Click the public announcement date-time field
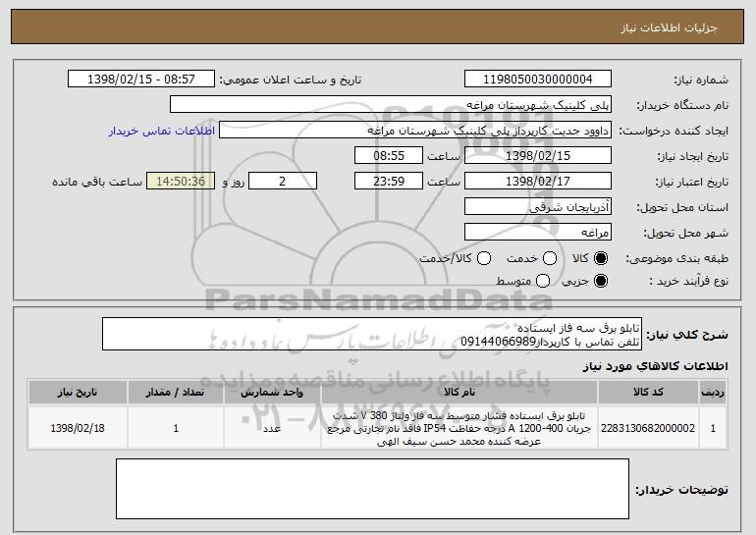 (144, 80)
